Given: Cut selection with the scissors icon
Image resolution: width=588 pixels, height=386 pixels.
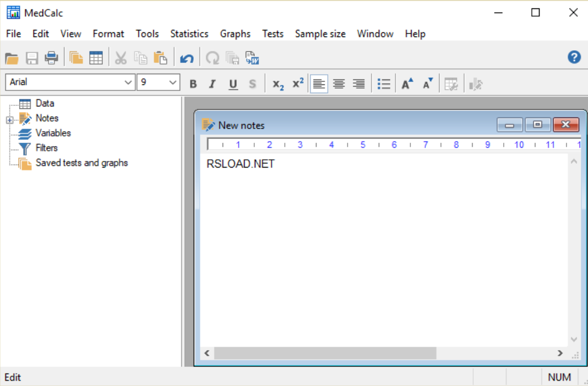Looking at the screenshot, I should pos(121,58).
